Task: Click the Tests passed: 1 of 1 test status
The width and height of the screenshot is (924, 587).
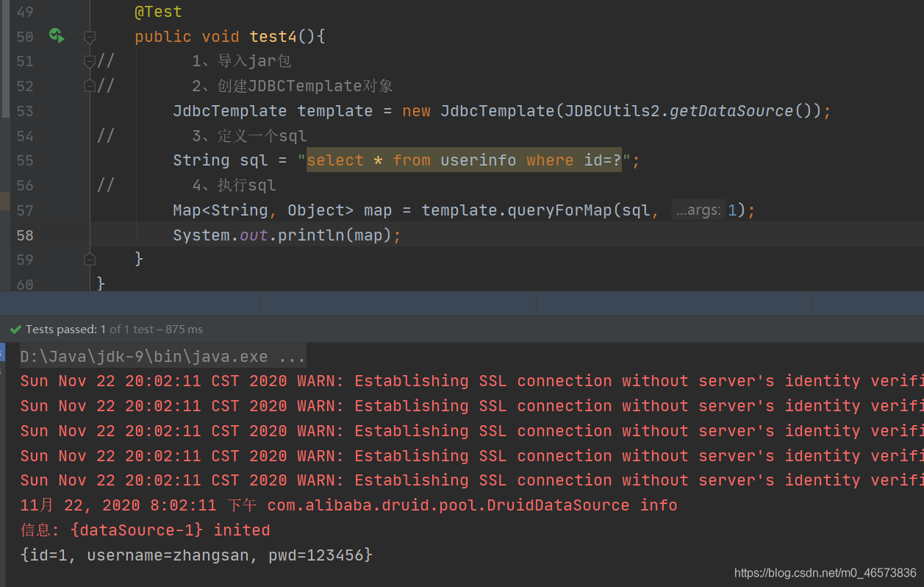Action: (114, 330)
